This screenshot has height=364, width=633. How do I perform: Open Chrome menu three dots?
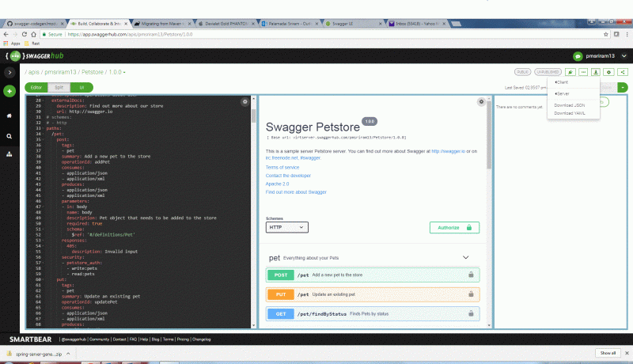click(x=627, y=34)
